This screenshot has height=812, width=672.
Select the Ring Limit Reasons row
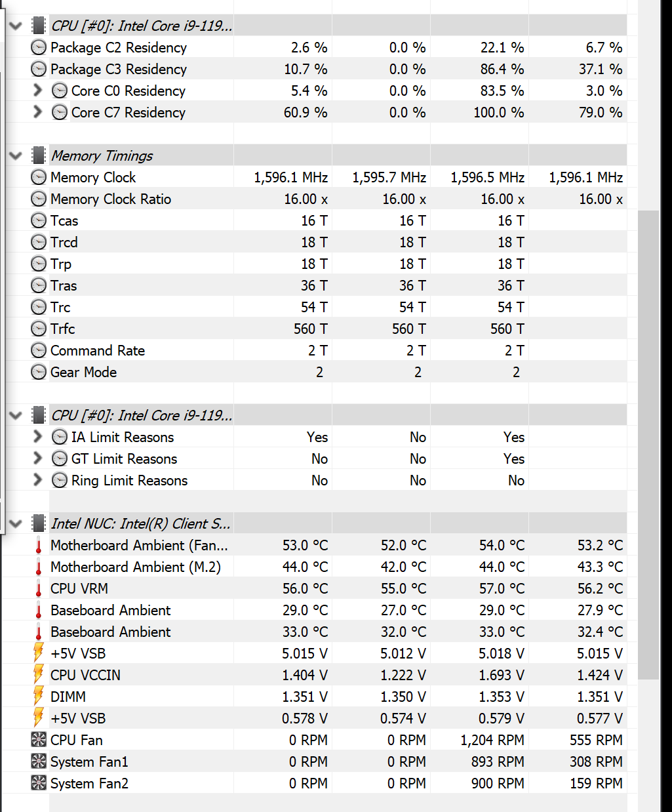coord(129,481)
